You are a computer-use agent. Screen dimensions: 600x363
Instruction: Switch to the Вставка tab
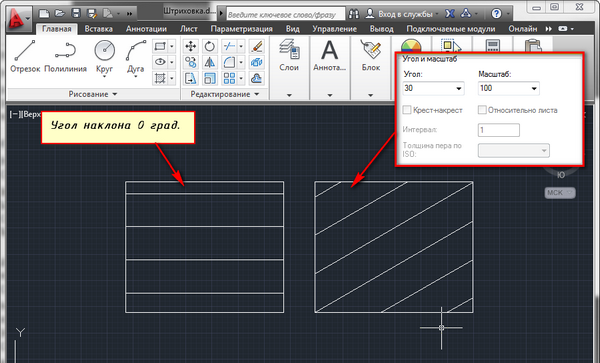pos(98,29)
